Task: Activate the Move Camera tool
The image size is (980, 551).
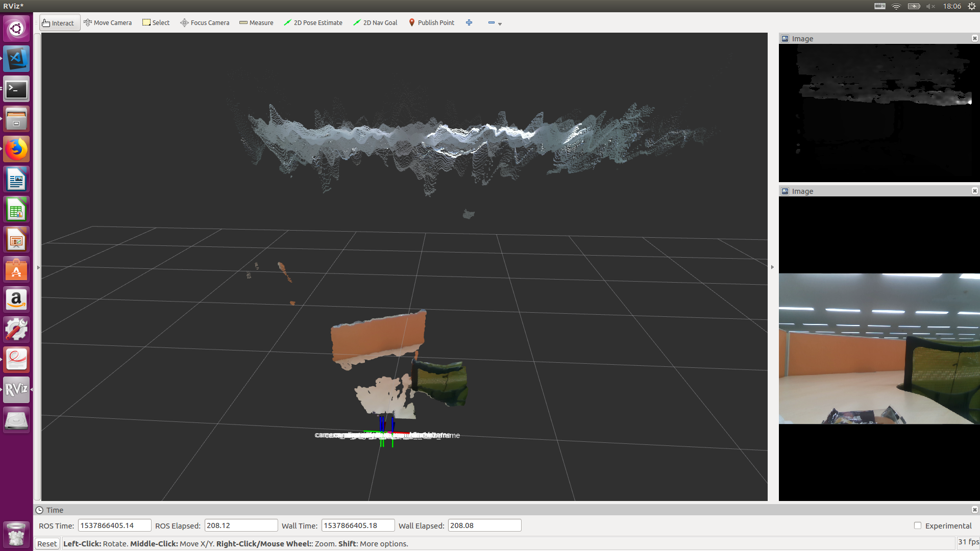Action: pos(108,23)
